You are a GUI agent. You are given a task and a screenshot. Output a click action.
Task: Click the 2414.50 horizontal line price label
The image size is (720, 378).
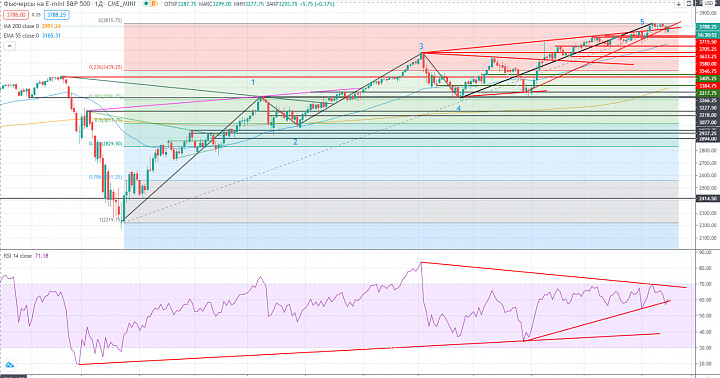707,198
